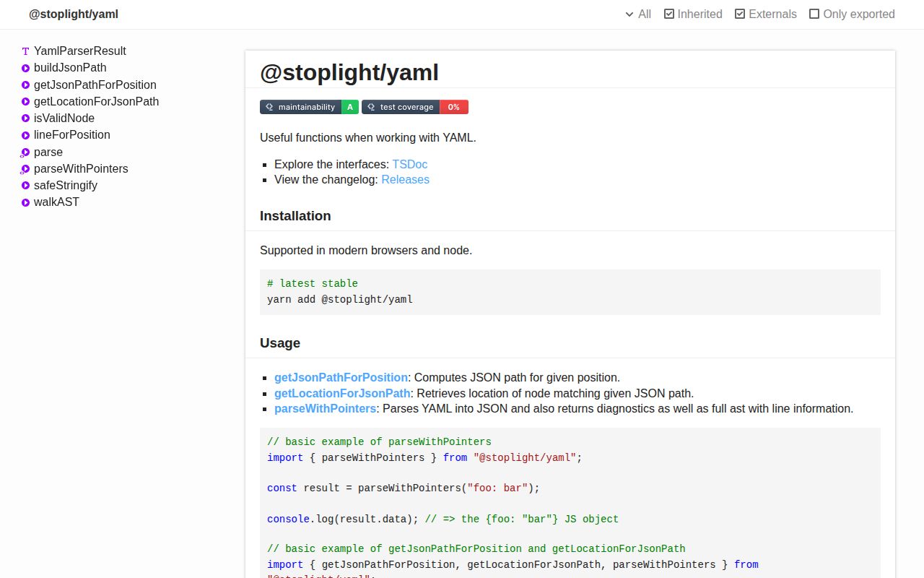Open getJsonPathForPosition in the sidebar

click(95, 85)
